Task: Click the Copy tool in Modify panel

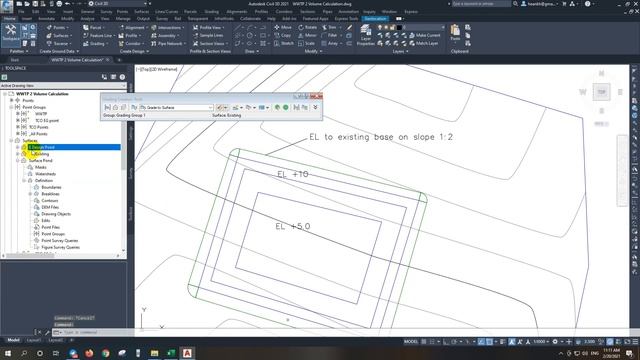Action: (x=282, y=36)
